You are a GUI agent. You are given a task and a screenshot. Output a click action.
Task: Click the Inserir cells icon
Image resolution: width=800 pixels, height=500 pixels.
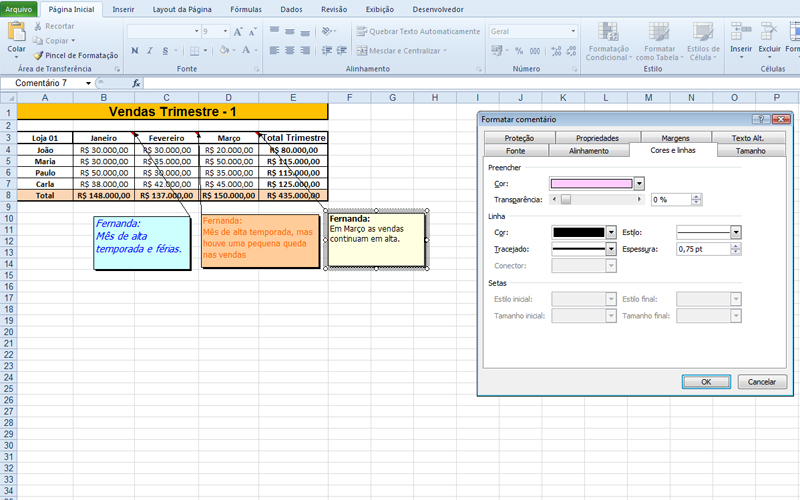click(x=741, y=32)
